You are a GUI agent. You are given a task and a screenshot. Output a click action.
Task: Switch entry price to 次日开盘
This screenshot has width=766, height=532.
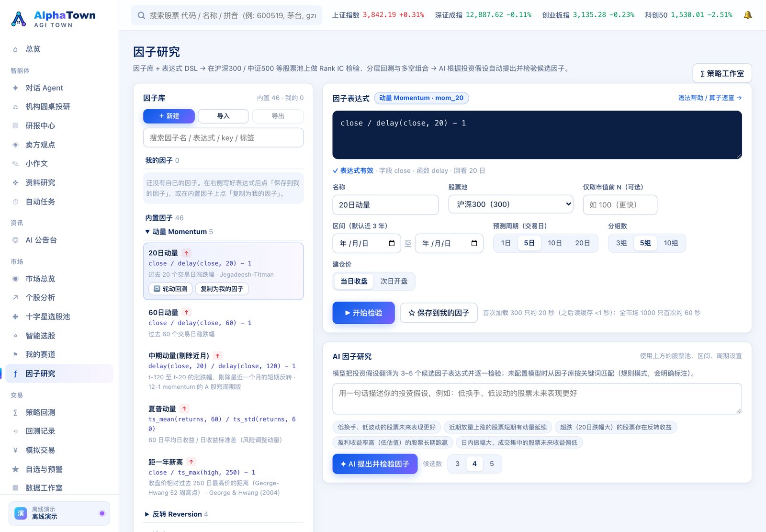click(394, 281)
